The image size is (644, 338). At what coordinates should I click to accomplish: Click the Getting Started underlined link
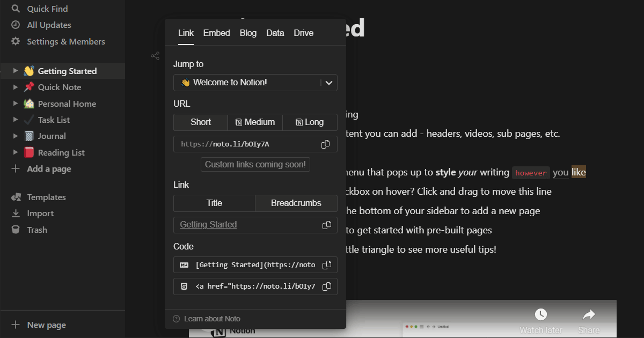(208, 225)
